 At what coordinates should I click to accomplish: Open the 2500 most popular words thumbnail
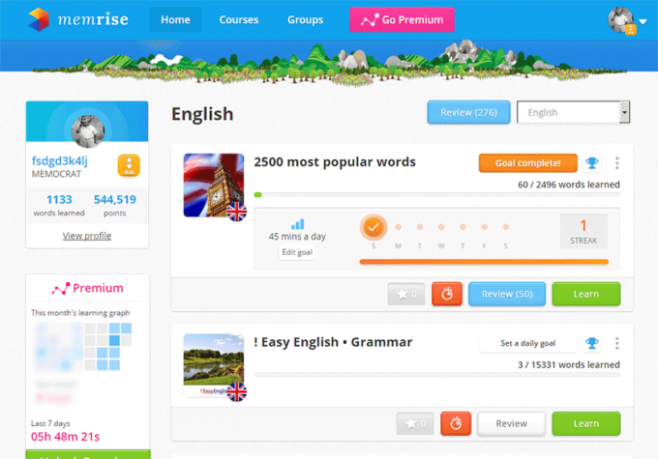pos(214,185)
